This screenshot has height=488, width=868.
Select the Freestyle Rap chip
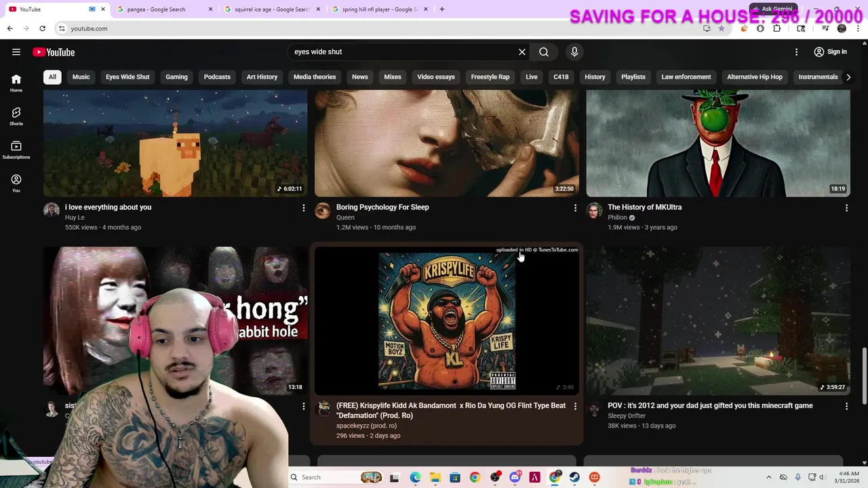pos(490,77)
